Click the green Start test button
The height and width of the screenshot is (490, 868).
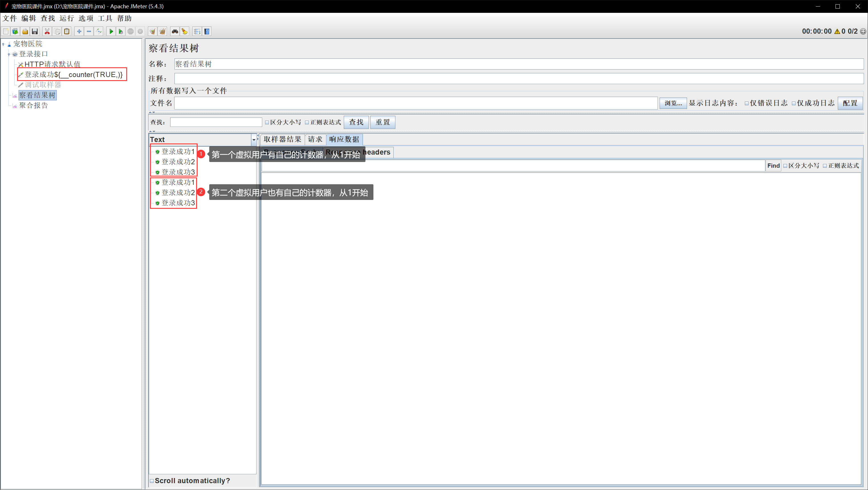111,31
